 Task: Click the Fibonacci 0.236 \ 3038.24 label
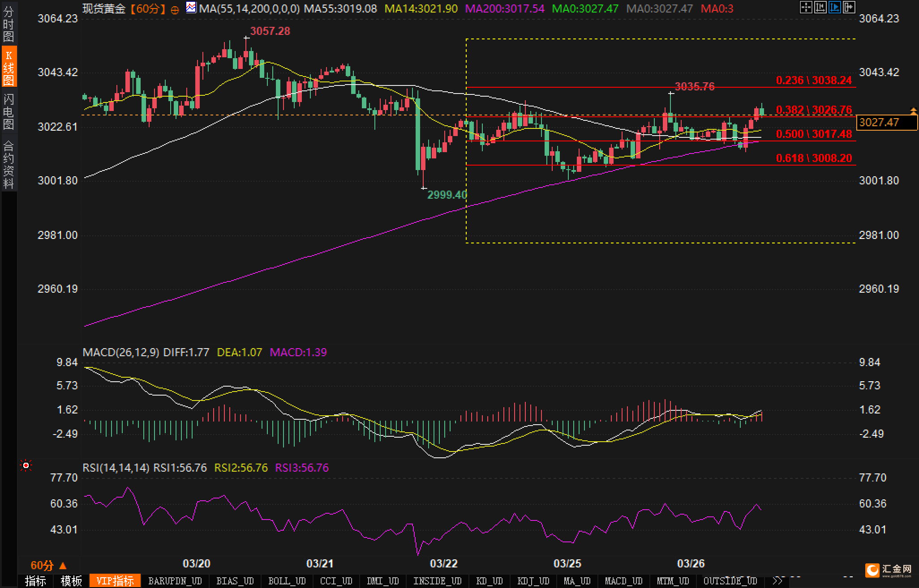coord(814,80)
